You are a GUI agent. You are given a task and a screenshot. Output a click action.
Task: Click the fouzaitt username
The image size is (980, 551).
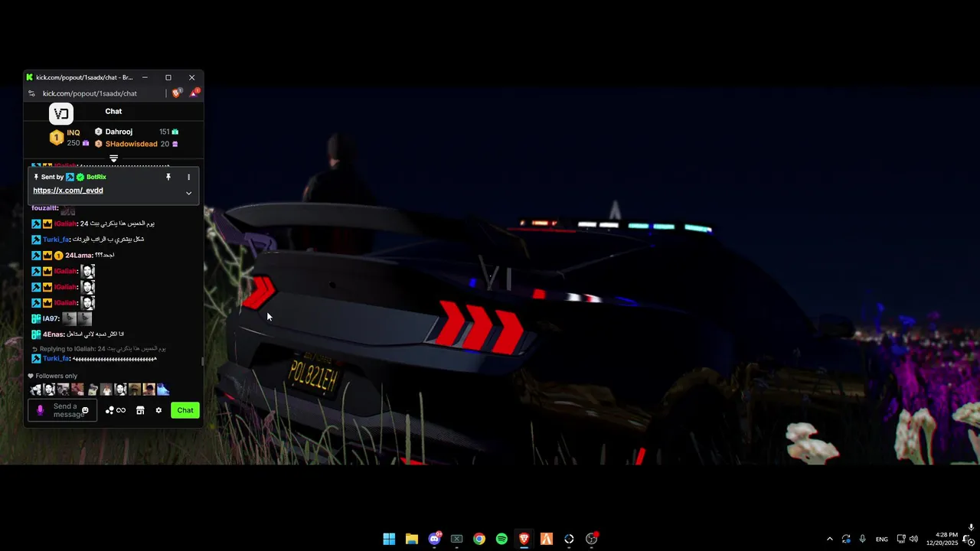click(x=44, y=208)
